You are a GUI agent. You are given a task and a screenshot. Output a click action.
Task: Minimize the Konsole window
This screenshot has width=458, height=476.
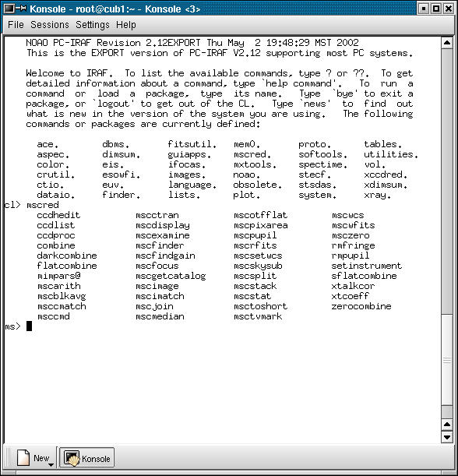424,9
